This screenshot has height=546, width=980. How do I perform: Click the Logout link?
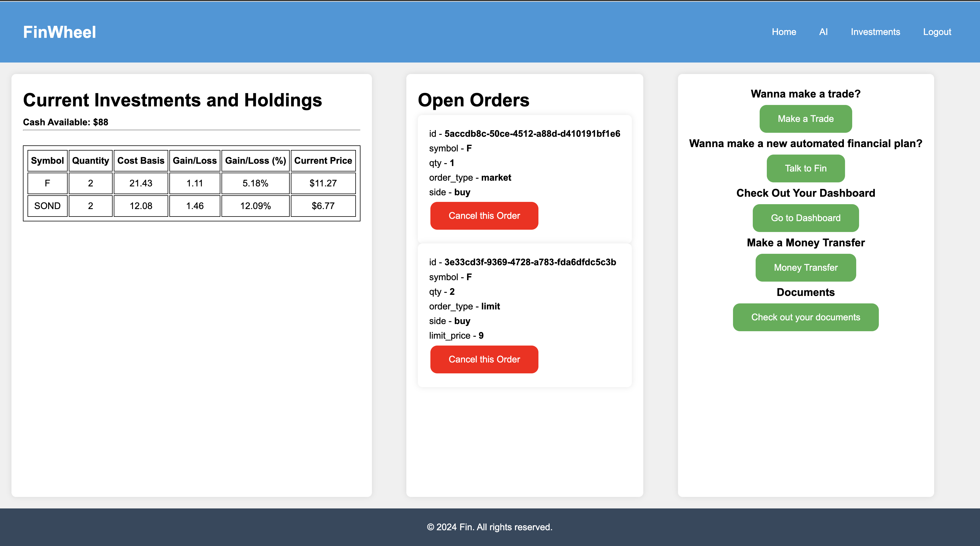[937, 32]
